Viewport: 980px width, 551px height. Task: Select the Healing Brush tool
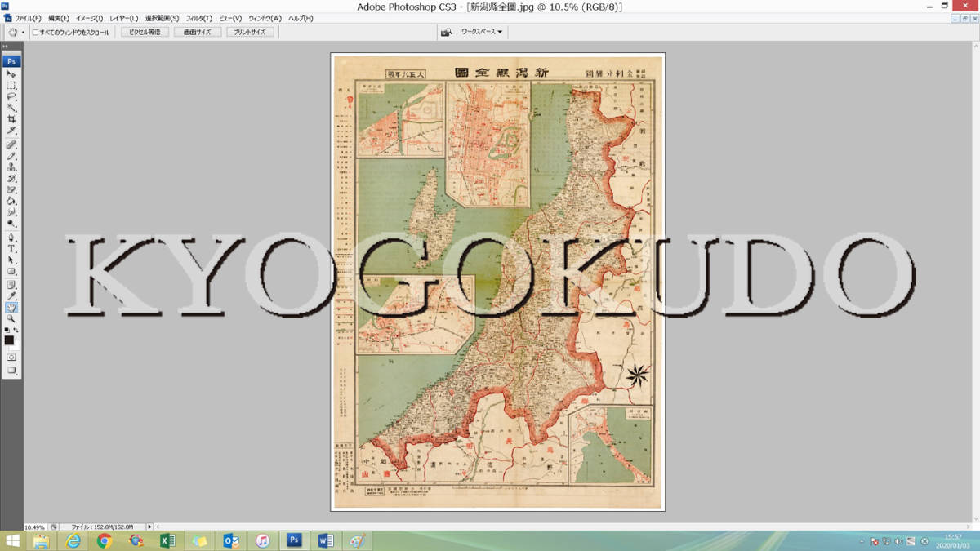pos(11,144)
